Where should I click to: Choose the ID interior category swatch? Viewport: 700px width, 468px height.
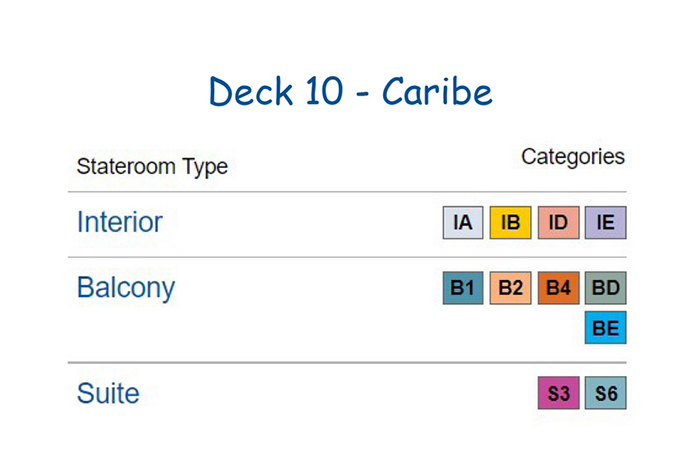click(x=558, y=222)
